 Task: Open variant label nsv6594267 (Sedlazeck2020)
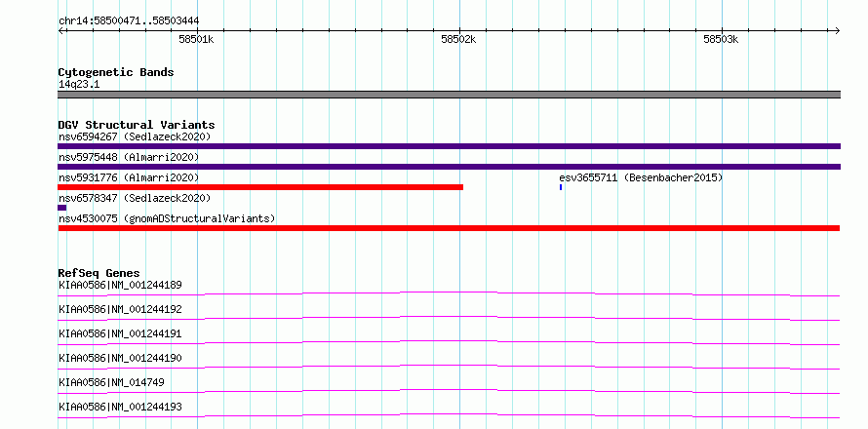tap(135, 136)
